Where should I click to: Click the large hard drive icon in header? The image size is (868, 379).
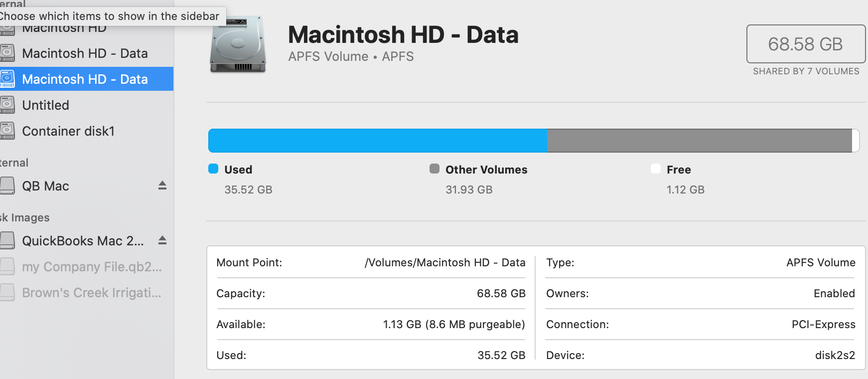238,45
